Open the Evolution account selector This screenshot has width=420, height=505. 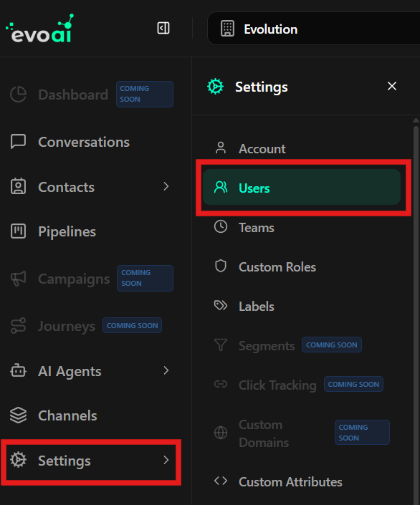pos(313,29)
